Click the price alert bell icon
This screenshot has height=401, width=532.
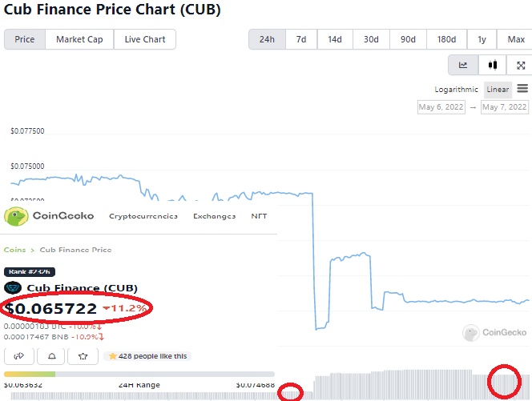[51, 355]
